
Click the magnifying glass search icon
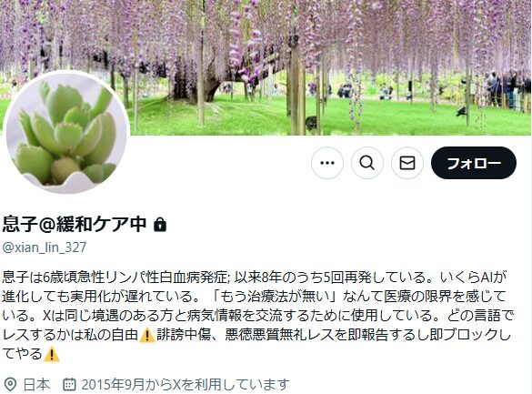coord(367,163)
